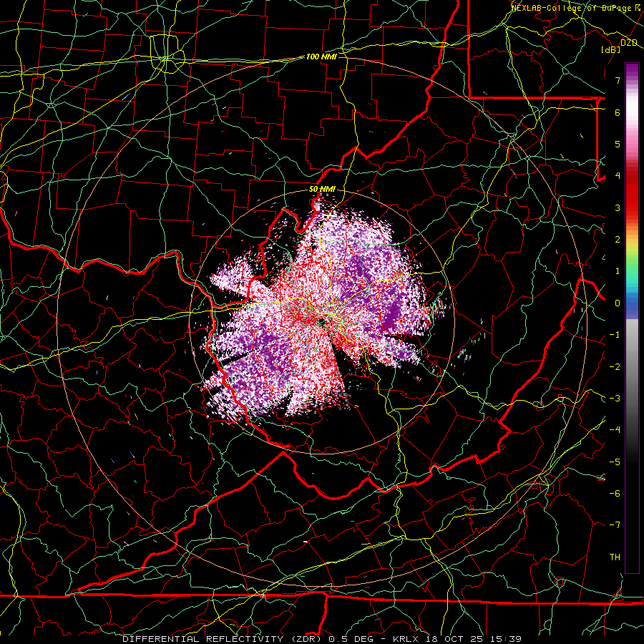
Task: Click the -7 value on the scale
Action: click(615, 525)
